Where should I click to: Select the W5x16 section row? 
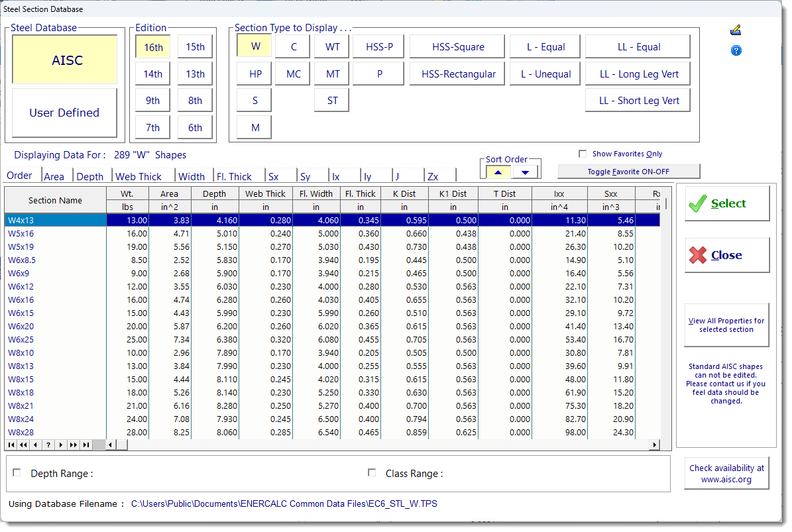(x=332, y=234)
